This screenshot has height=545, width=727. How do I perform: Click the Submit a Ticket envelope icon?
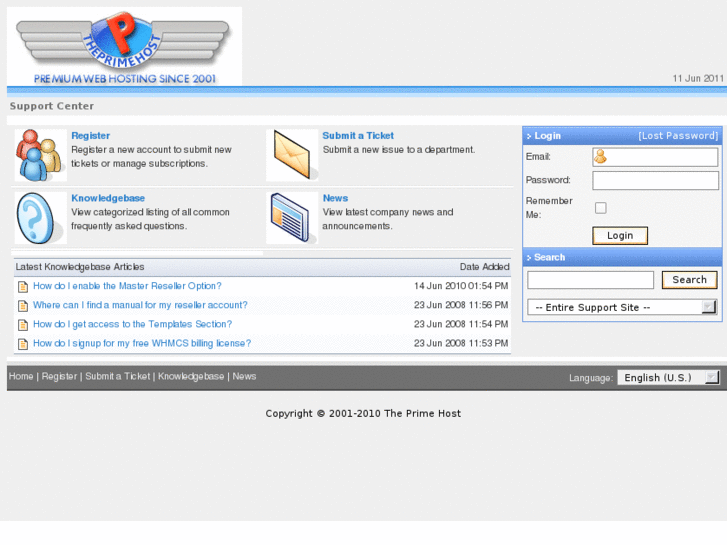coord(292,155)
